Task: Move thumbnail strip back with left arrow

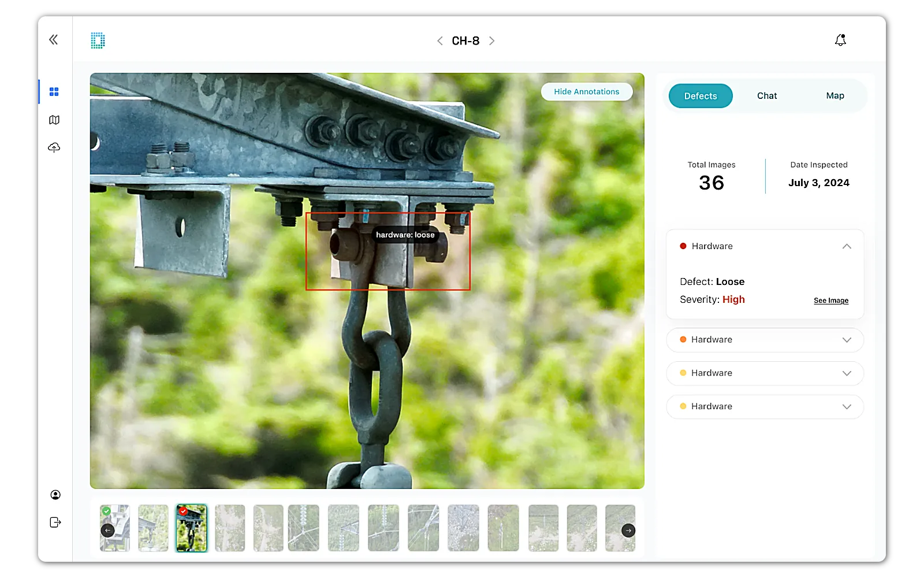Action: coord(107,531)
